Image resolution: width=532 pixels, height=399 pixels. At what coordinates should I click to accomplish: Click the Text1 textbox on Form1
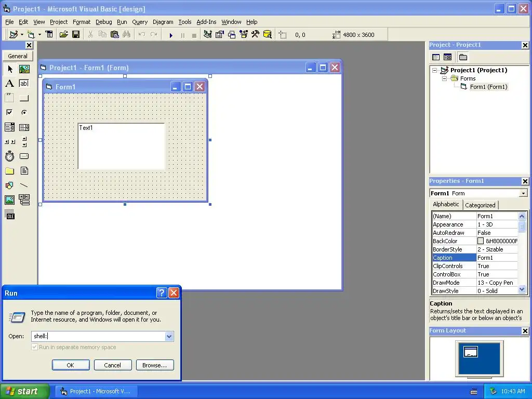pyautogui.click(x=122, y=146)
